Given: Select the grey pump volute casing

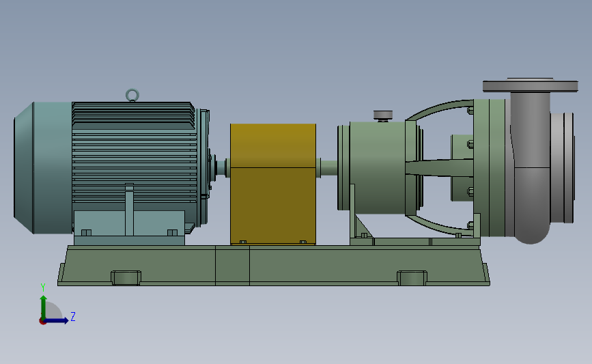Looking at the screenshot, I should point(531,166).
